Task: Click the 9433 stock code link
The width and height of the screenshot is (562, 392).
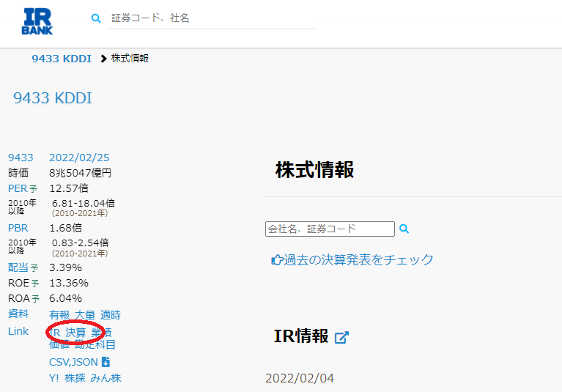Action: (x=21, y=158)
